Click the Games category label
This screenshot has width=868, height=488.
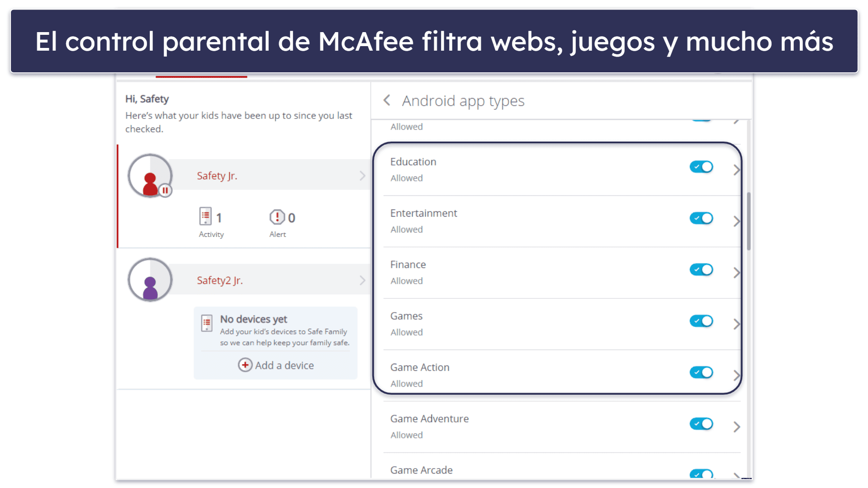click(x=406, y=316)
